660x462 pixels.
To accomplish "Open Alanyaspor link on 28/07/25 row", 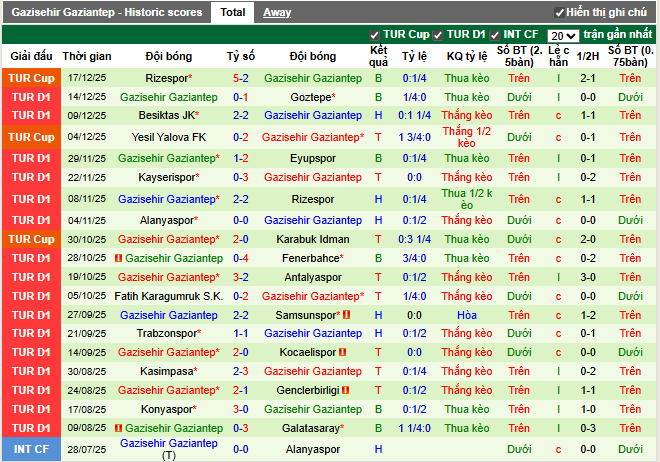I will (x=313, y=449).
